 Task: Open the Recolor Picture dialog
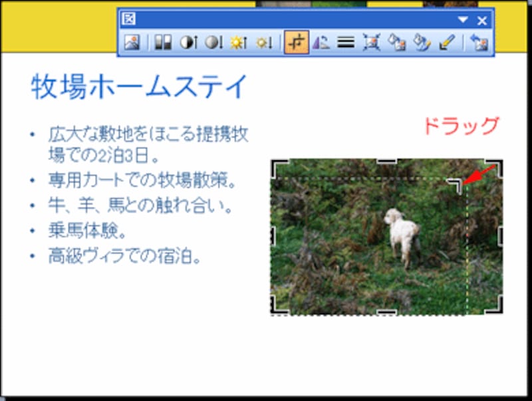[398, 42]
